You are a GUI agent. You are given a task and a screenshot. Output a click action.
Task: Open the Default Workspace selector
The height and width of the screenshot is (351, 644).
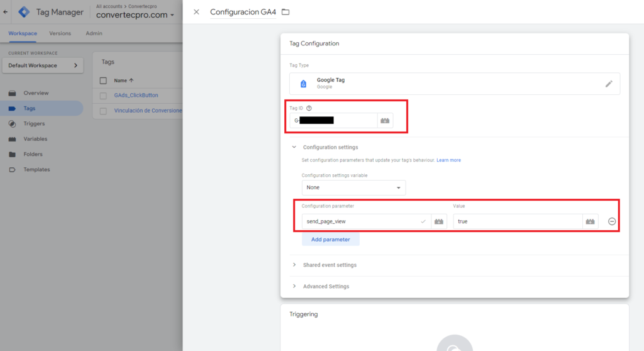coord(43,65)
